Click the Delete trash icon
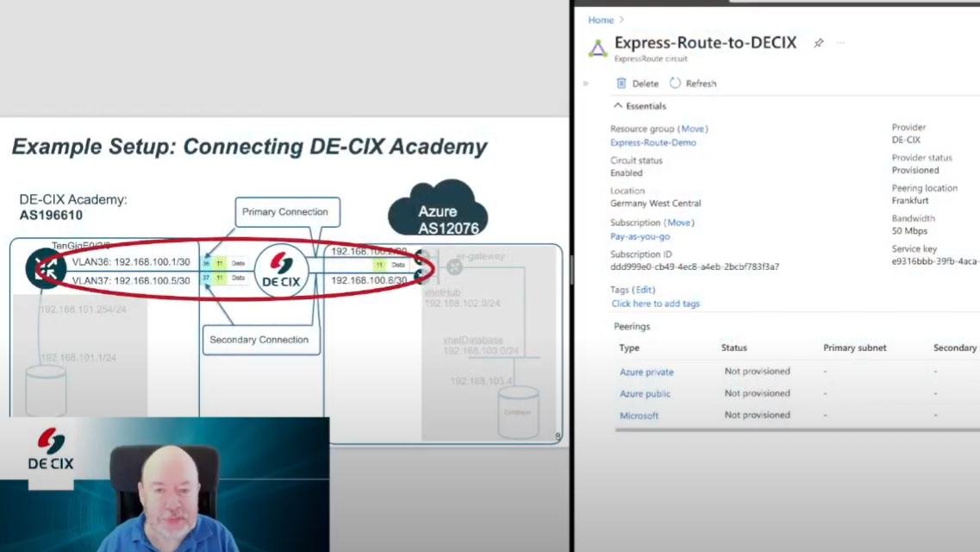Viewport: 980px width, 552px height. click(621, 83)
